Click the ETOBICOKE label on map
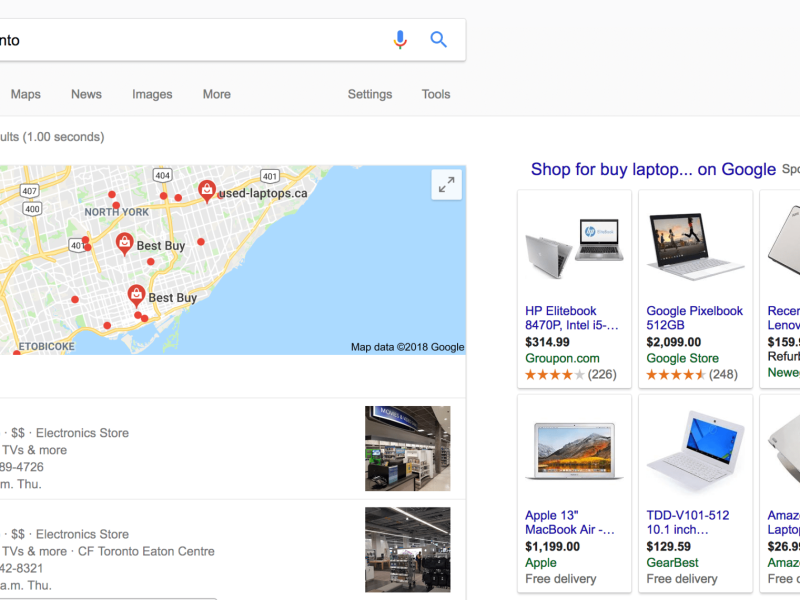The image size is (800, 600). [x=46, y=346]
